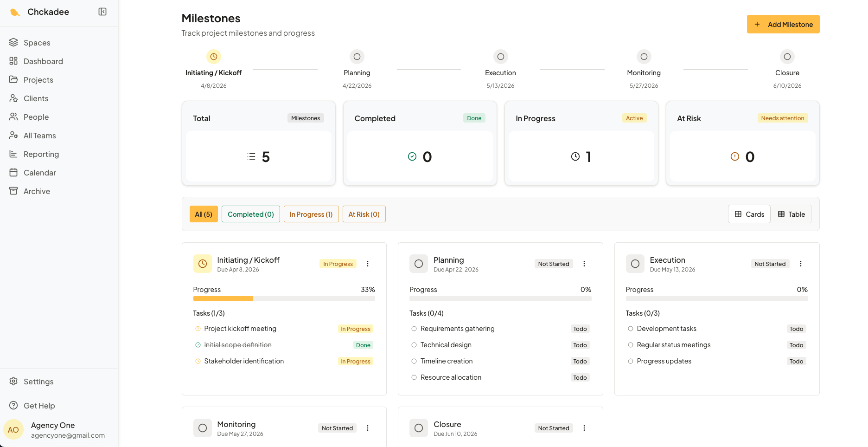868x447 pixels.
Task: Open Spaces in the sidebar
Action: pos(37,43)
